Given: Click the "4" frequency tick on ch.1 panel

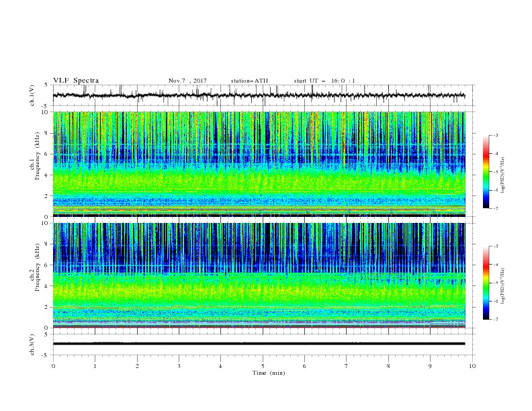Looking at the screenshot, I should (48, 175).
